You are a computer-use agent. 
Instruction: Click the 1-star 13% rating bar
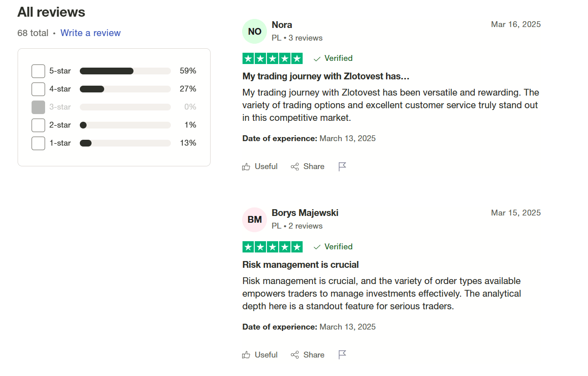pyautogui.click(x=125, y=143)
